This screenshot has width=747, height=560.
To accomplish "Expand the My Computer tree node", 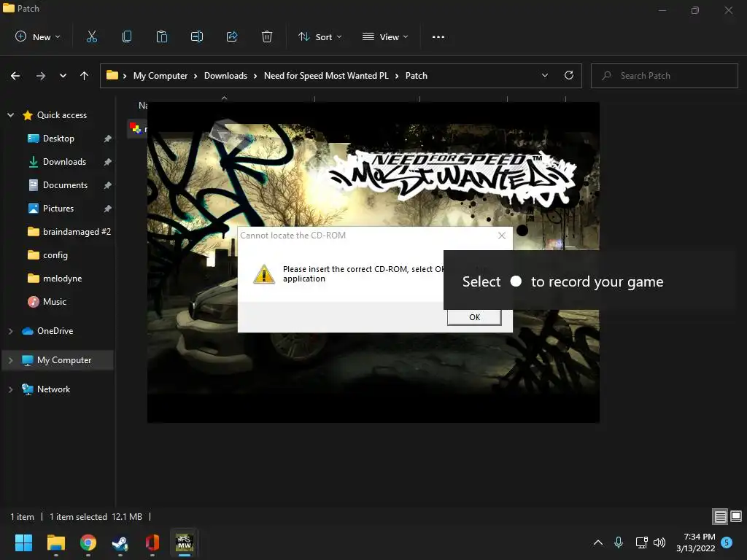I will [x=10, y=360].
